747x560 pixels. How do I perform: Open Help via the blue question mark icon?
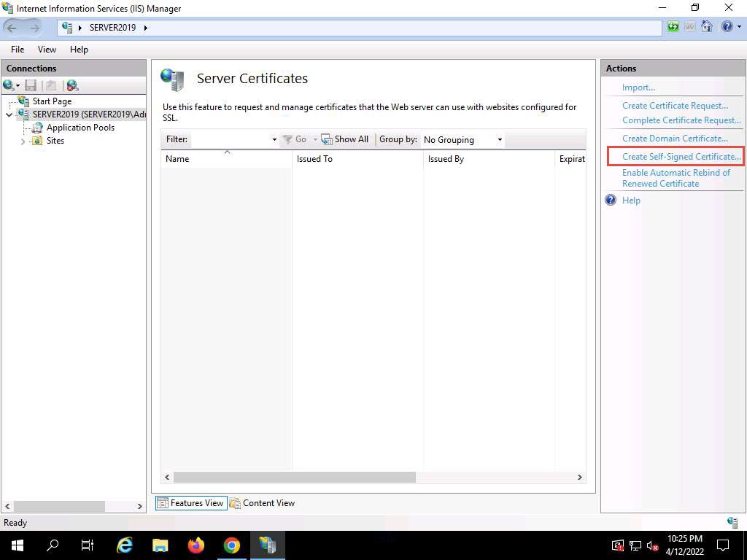(726, 27)
